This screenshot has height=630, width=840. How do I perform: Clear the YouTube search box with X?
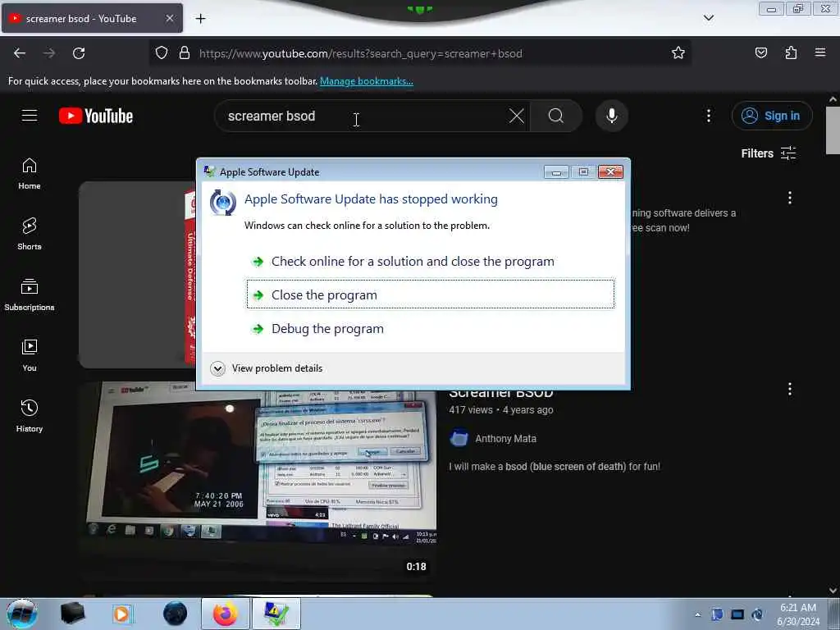(517, 116)
